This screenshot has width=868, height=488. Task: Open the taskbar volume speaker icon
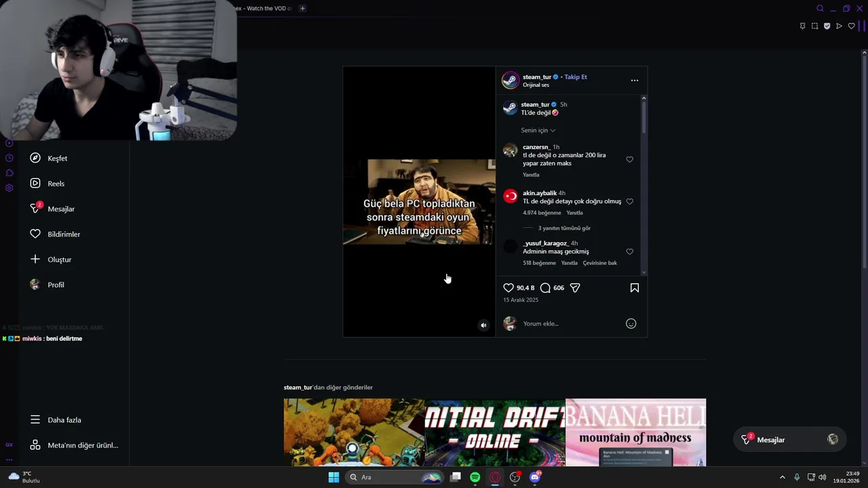(x=823, y=477)
